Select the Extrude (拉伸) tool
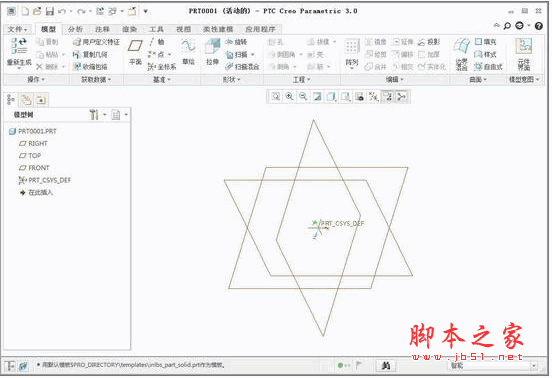552x378 pixels. pyautogui.click(x=213, y=53)
